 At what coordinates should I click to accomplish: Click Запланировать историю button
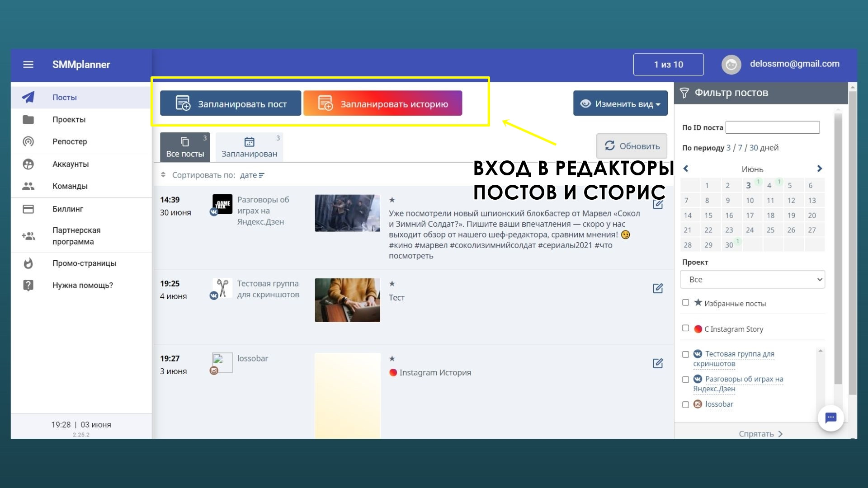383,103
